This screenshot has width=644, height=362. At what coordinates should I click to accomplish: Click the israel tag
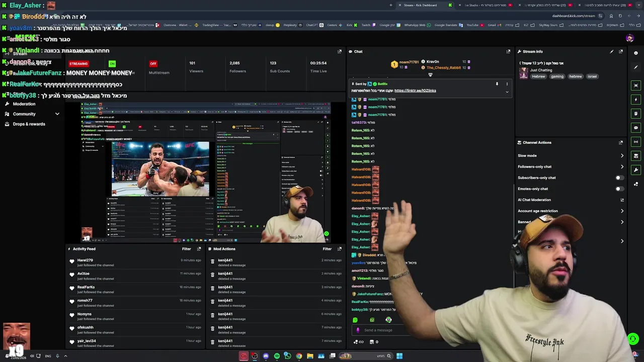pos(592,76)
